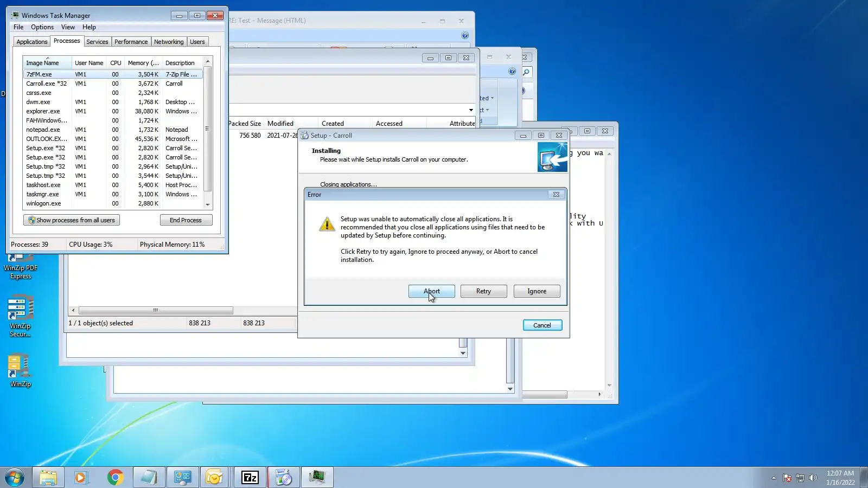Image resolution: width=868 pixels, height=488 pixels.
Task: Abort the installation in Error dialog
Action: click(432, 291)
